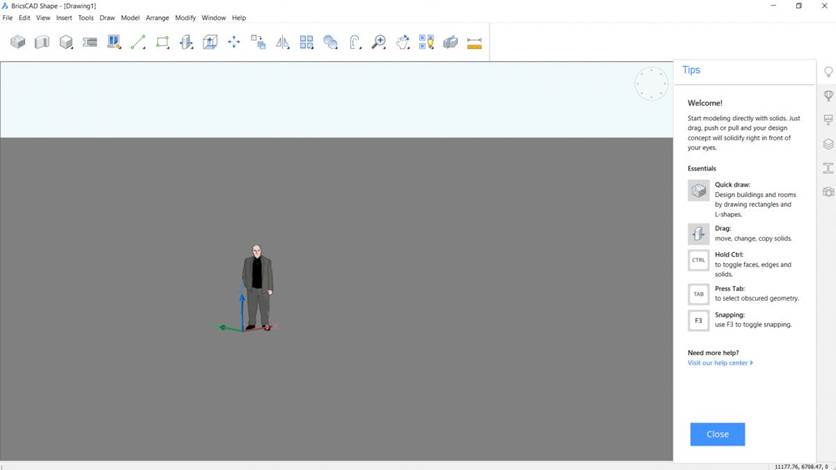Click the green axis arrow at origin
The image size is (836, 470).
[230, 328]
